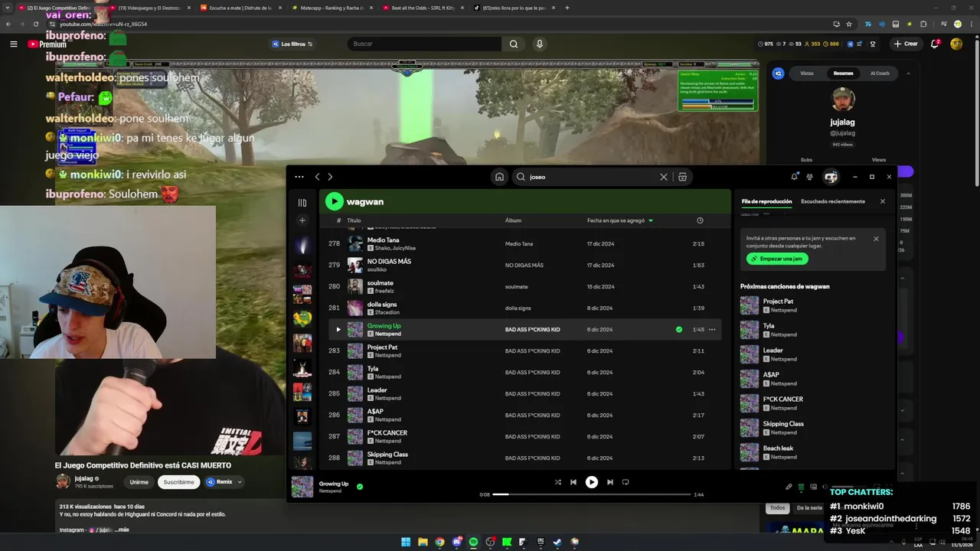Screen dimensions: 980x551
Task: Select Fila de reproducción tab
Action: [766, 201]
